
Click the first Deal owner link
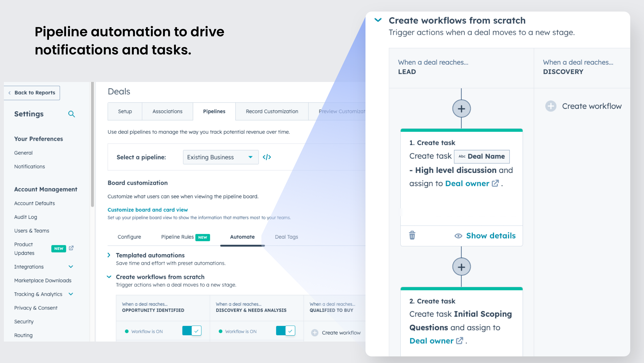click(467, 183)
